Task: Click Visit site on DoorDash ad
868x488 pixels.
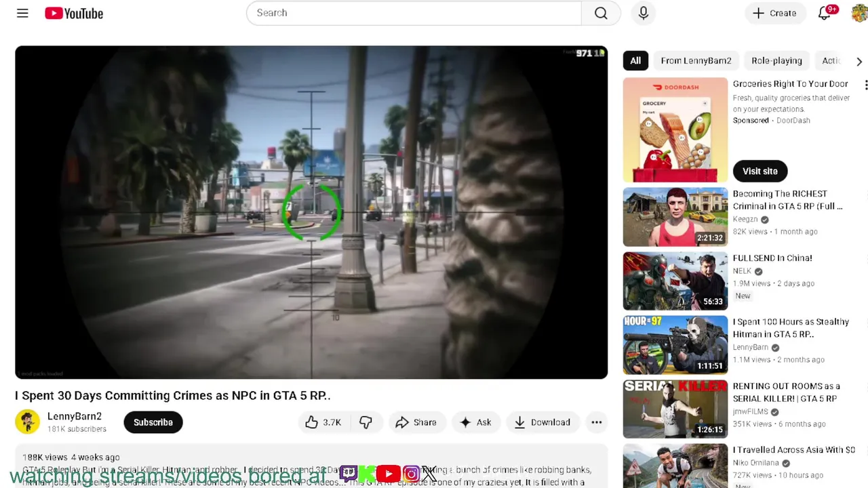Action: [x=760, y=171]
